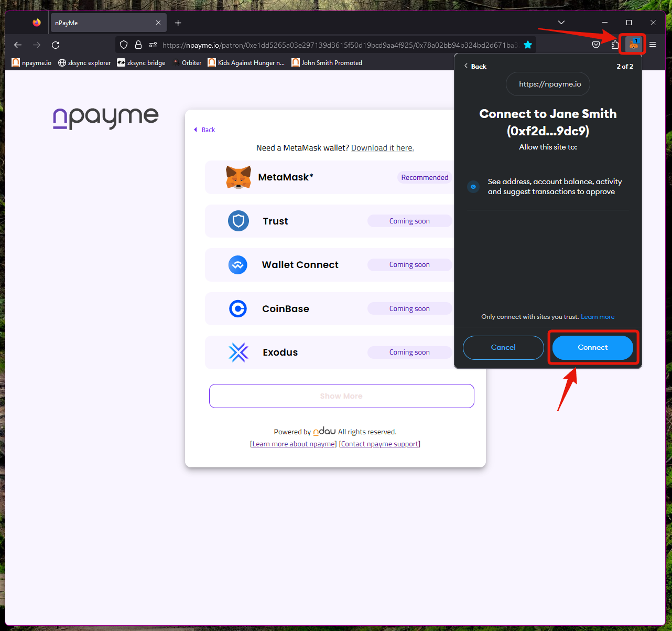Click the Firefox logo icon in the tab bar
The width and height of the screenshot is (672, 631).
[36, 23]
